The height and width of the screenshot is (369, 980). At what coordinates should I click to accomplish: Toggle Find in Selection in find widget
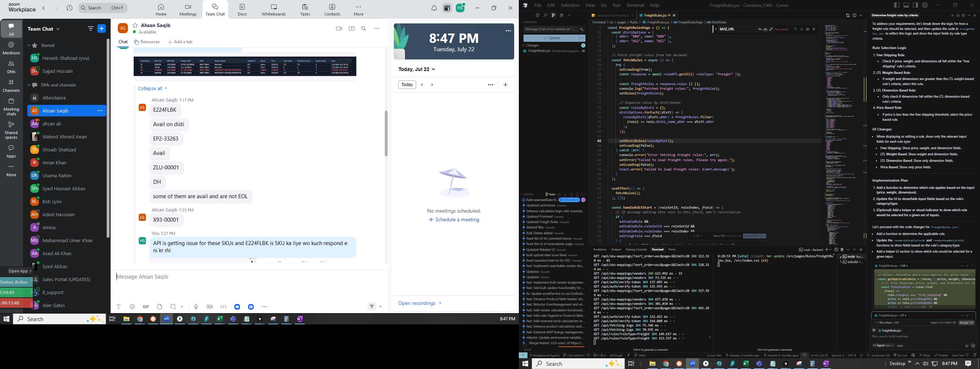(x=808, y=29)
